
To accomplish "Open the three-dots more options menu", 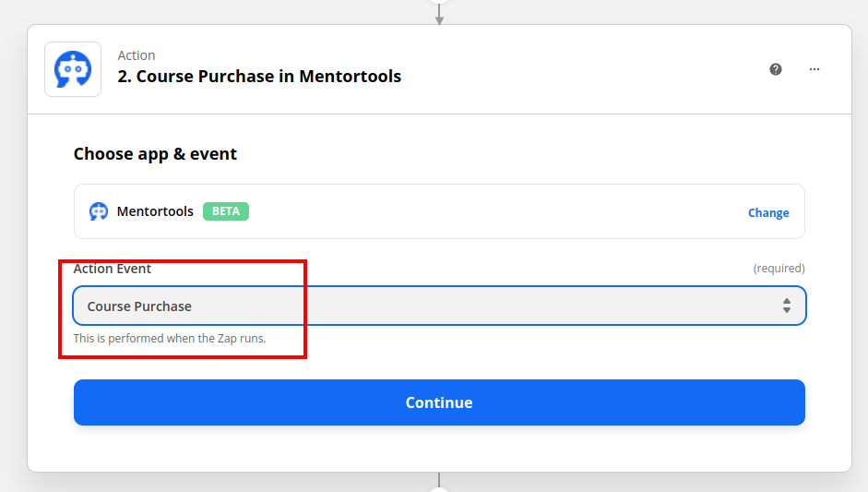I will pos(814,69).
